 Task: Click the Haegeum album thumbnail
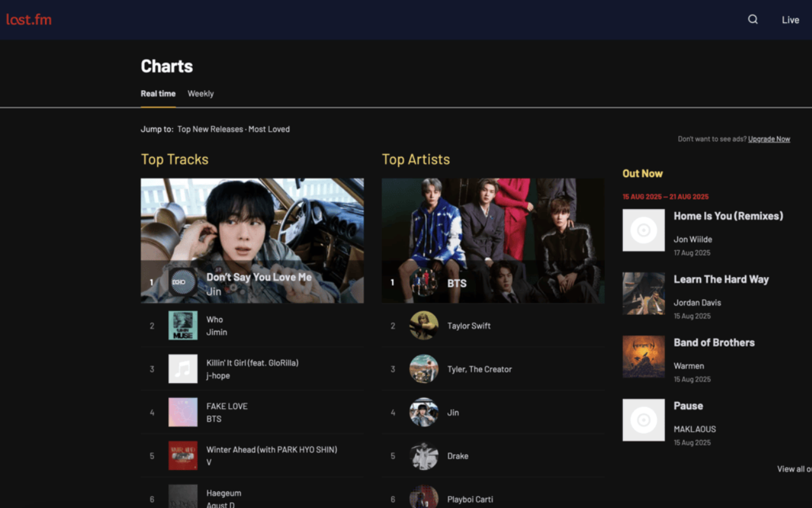tap(183, 497)
